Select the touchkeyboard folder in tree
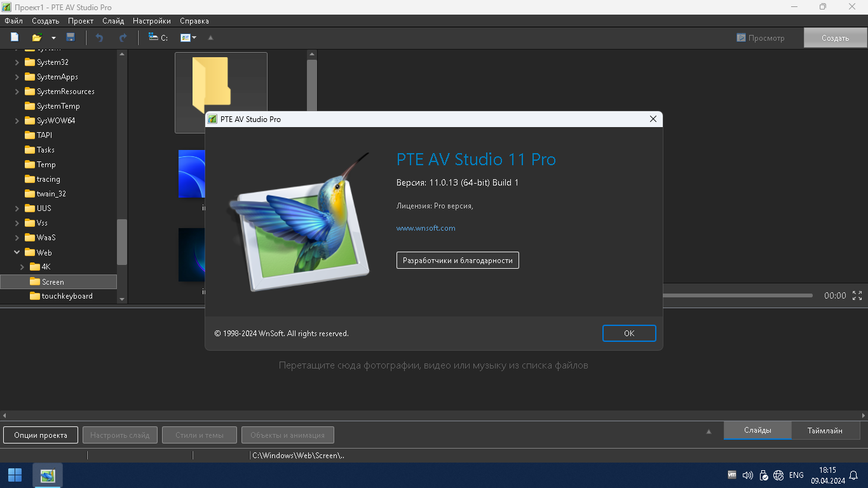This screenshot has height=488, width=868. tap(67, 296)
